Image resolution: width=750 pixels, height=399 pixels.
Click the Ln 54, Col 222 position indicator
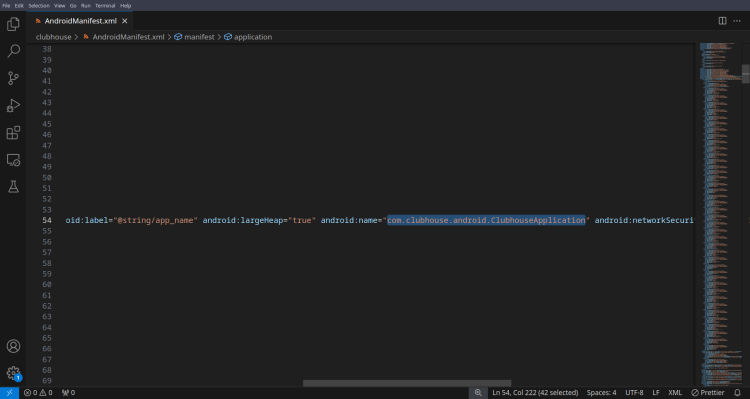535,393
